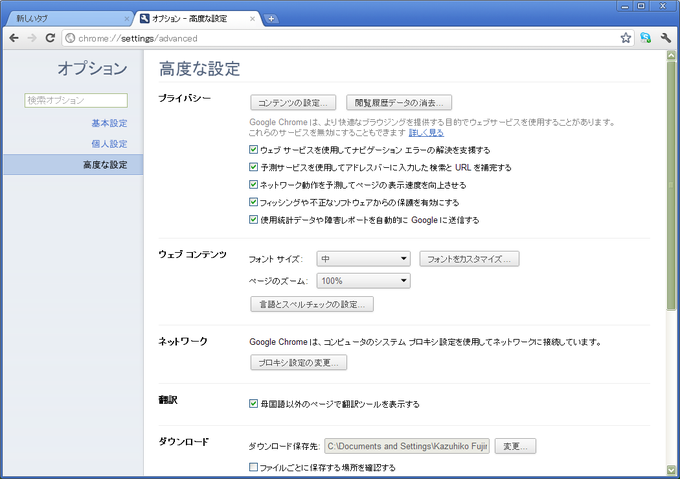This screenshot has height=479, width=680.
Task: Open the Skype extension icon
Action: [x=645, y=38]
